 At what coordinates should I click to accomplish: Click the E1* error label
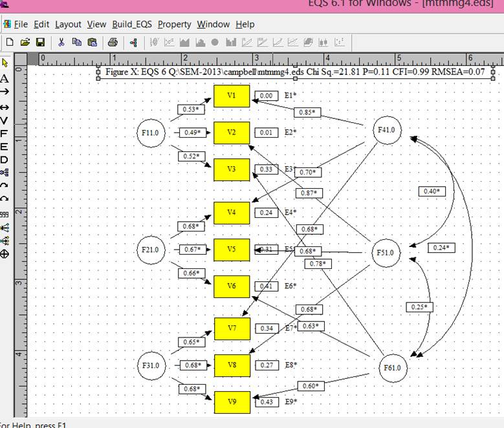(x=290, y=96)
